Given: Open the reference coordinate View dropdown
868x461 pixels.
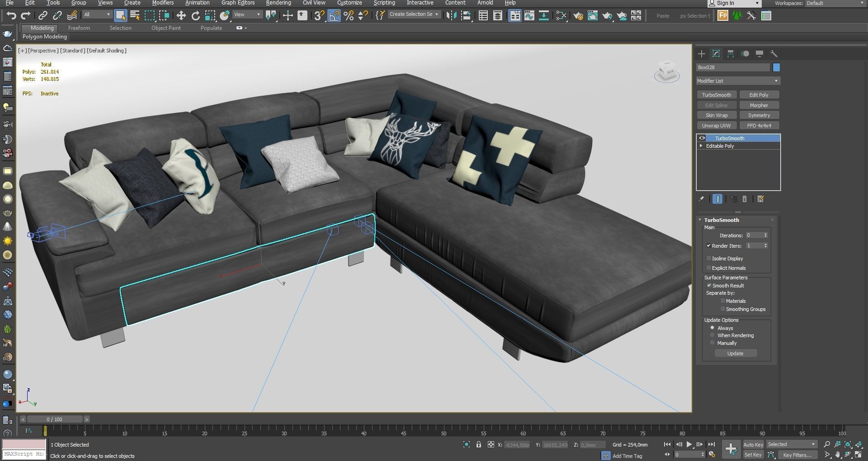Looking at the screenshot, I should click(x=247, y=14).
